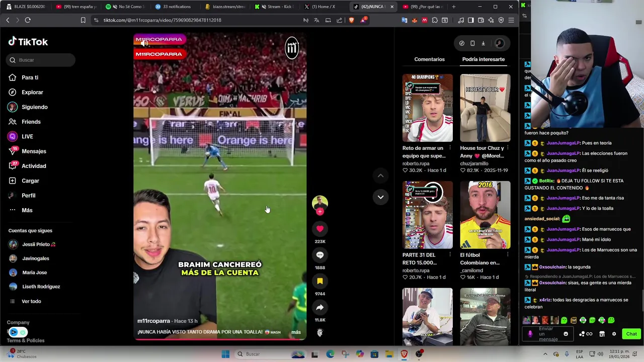Open comments via the speech bubble icon
644x362 pixels.
(x=319, y=255)
